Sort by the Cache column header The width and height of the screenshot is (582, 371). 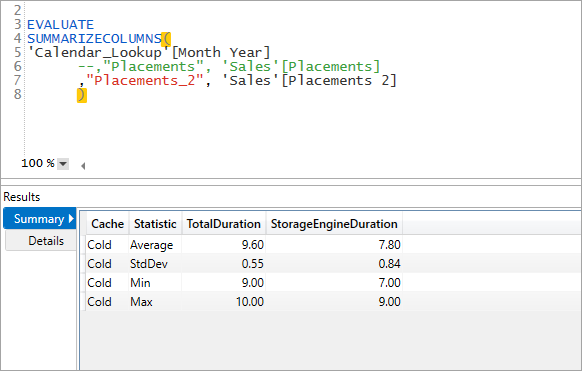click(x=107, y=224)
